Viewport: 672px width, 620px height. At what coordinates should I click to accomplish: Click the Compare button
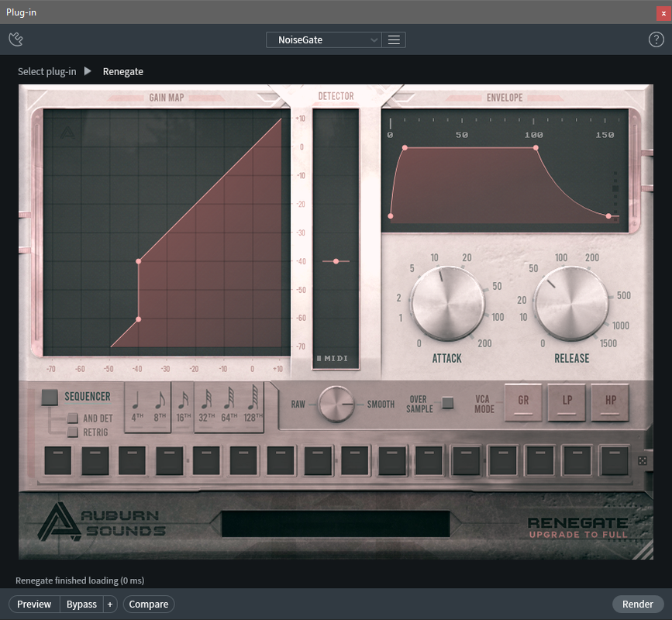pyautogui.click(x=149, y=604)
